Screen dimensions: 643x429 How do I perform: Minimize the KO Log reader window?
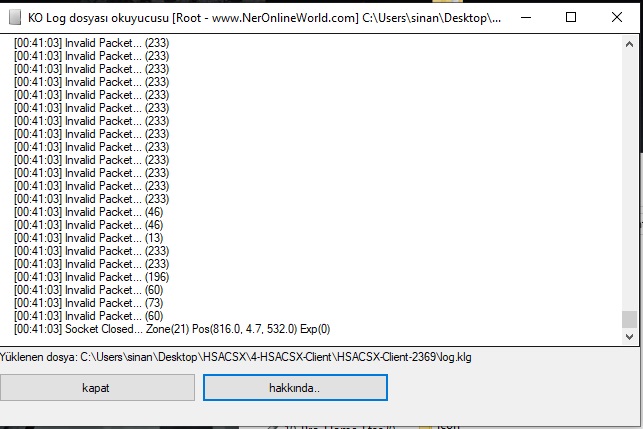point(526,18)
